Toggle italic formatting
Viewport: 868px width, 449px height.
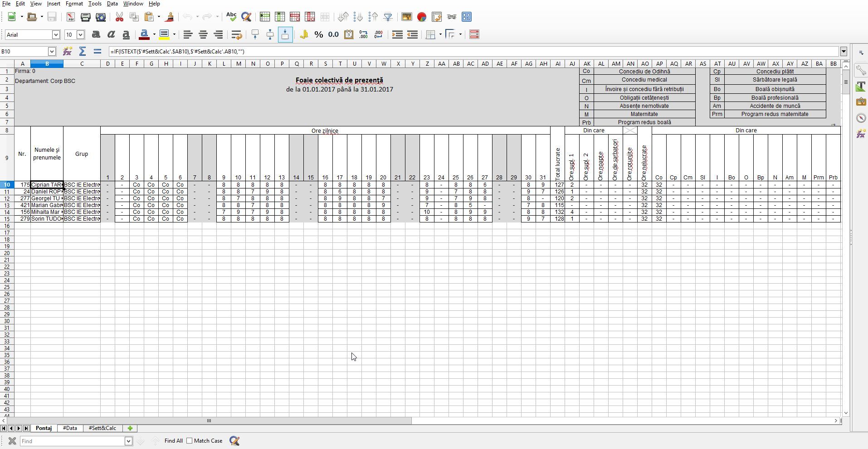click(111, 34)
